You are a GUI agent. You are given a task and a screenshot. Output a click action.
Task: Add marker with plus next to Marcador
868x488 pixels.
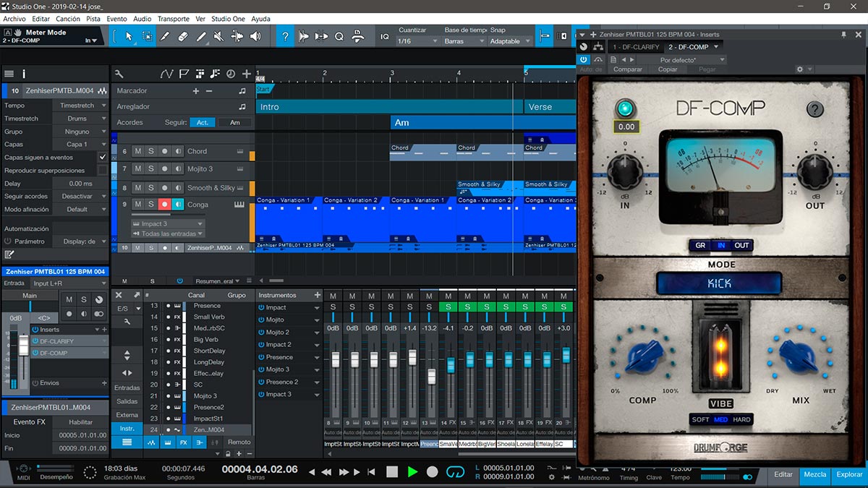pos(195,91)
